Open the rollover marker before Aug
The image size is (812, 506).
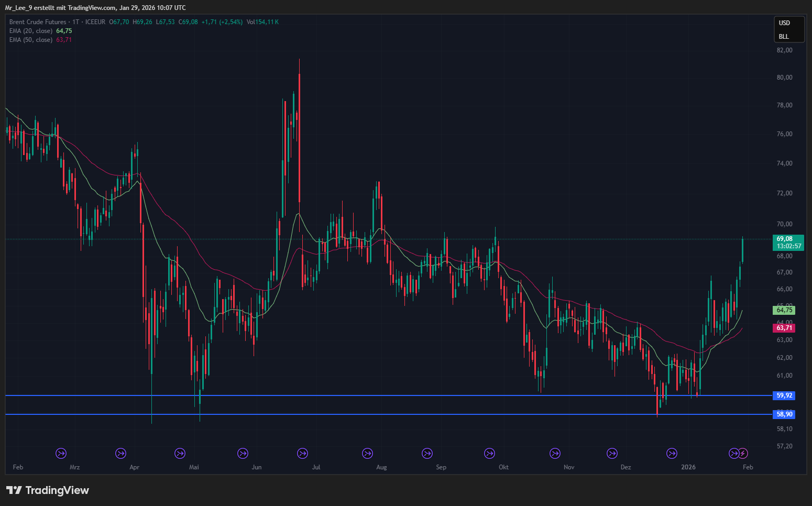368,453
